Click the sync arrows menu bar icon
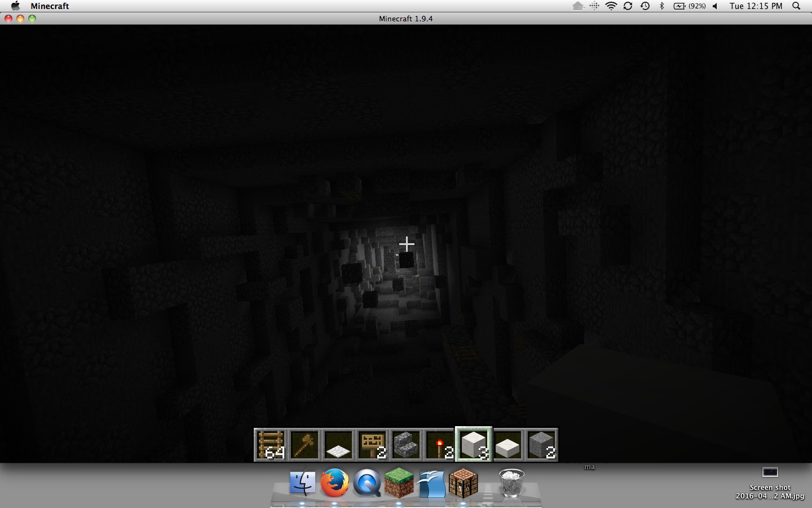The image size is (812, 508). tap(628, 6)
